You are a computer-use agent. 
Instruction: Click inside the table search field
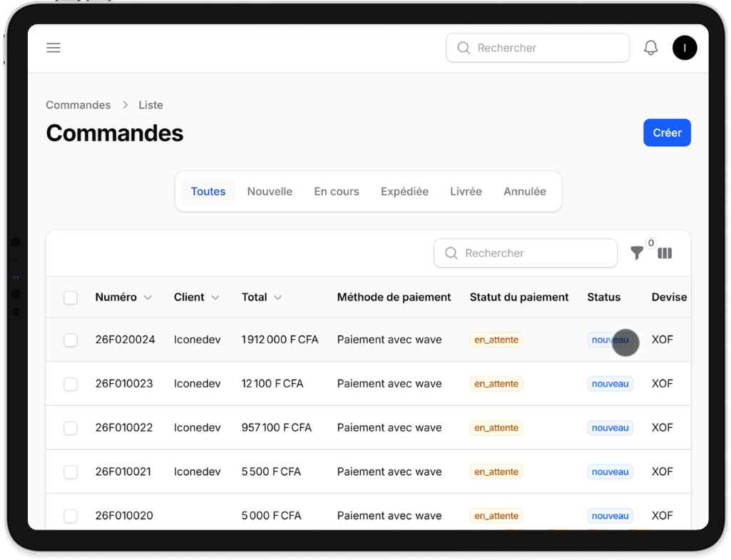526,253
